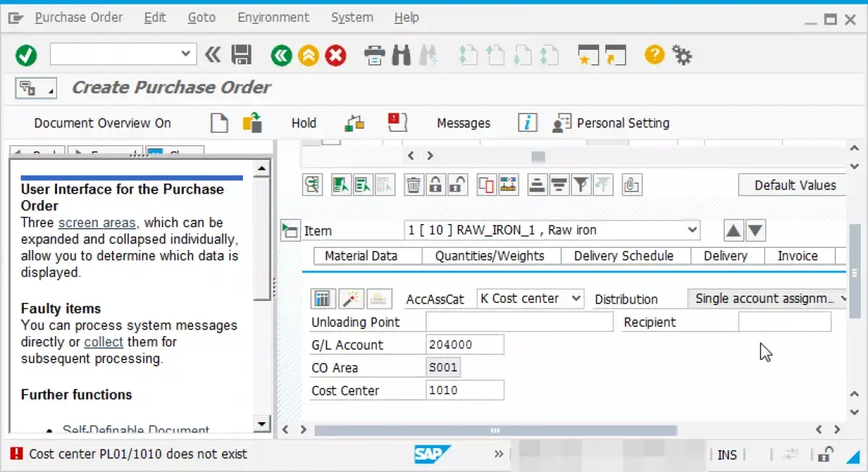Click into the G/L Account field

(465, 345)
